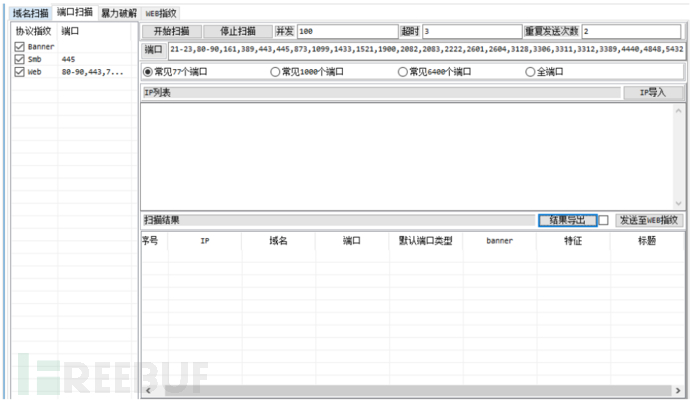Click the Banner row label
690x402 pixels.
pyautogui.click(x=41, y=47)
